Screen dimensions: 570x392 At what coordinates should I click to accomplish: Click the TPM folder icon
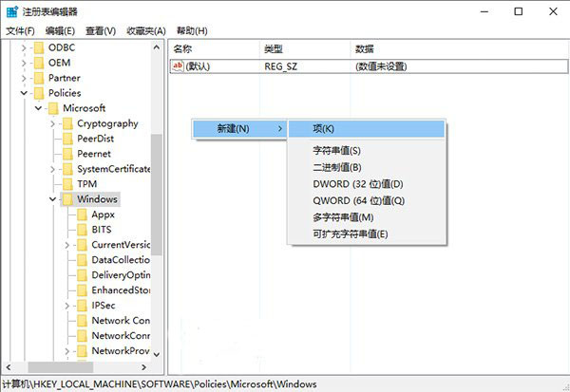coord(67,184)
